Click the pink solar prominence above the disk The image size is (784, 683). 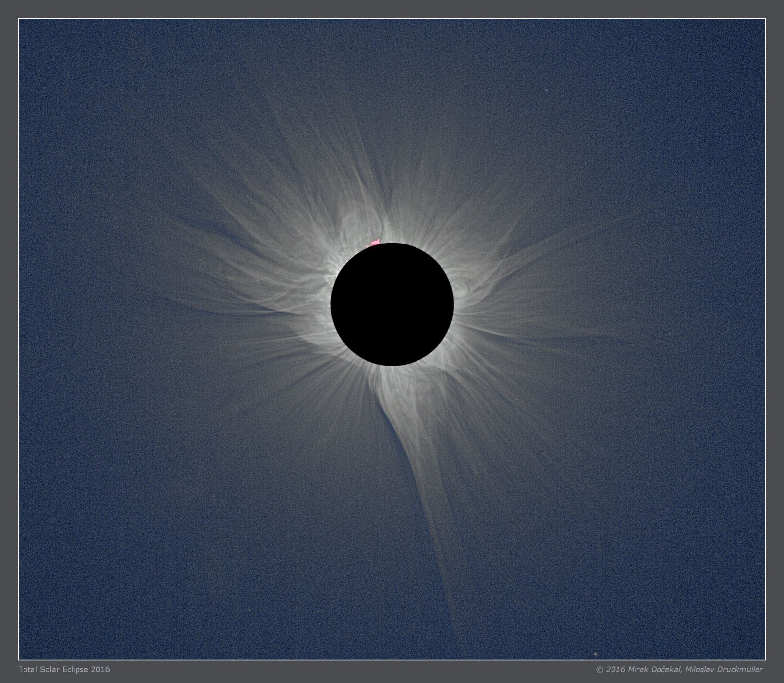click(375, 242)
